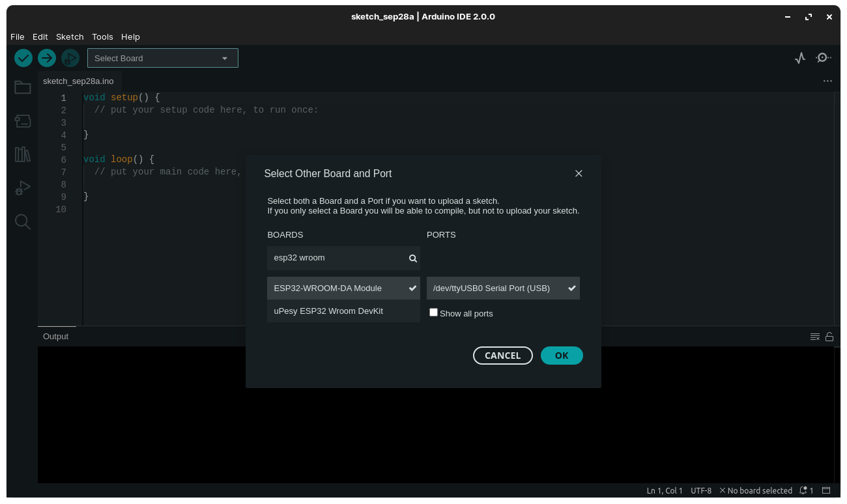Open the Debug sidebar panel icon

click(23, 188)
